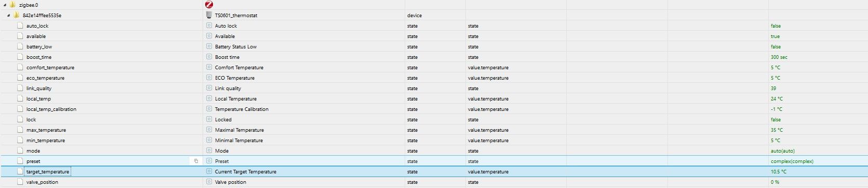Click the Maximal Temperature name
This screenshot has width=868, height=188.
pyautogui.click(x=239, y=130)
